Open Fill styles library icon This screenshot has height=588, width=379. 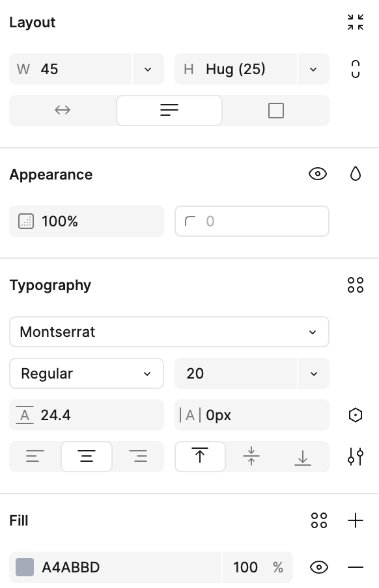point(319,520)
